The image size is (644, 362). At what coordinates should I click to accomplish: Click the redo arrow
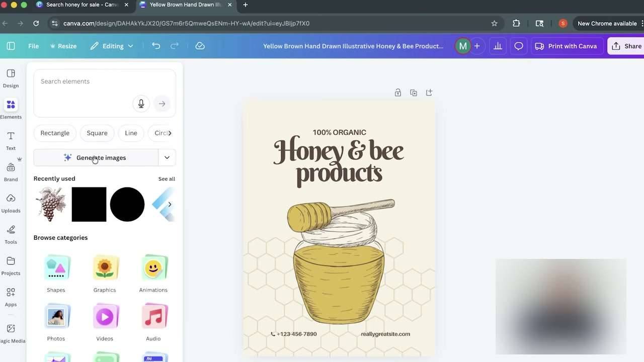point(175,46)
